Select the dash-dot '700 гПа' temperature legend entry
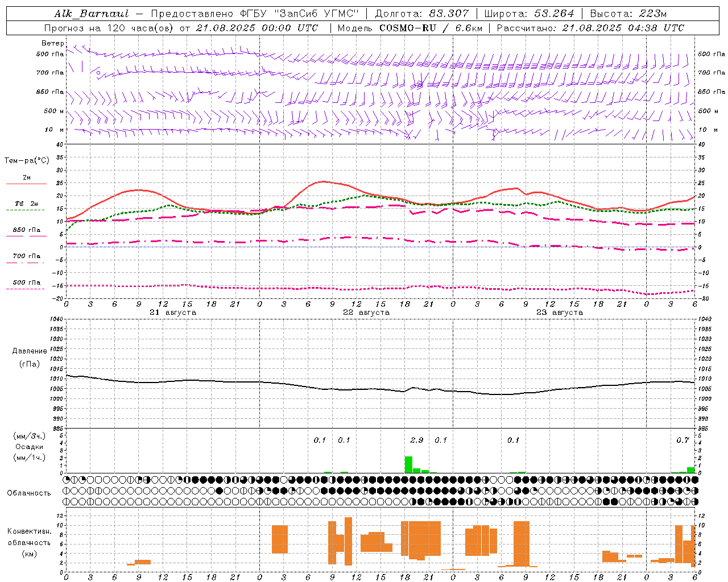 pos(26,257)
